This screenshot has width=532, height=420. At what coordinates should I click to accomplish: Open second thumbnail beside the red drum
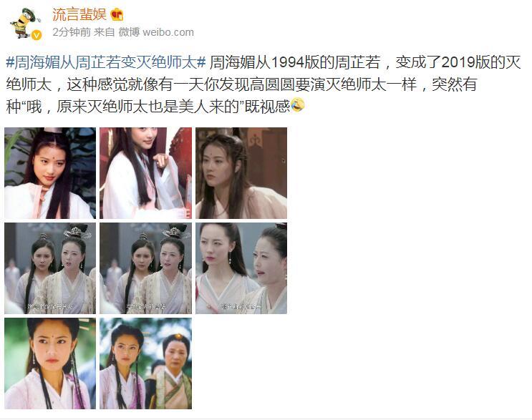pyautogui.click(x=145, y=173)
